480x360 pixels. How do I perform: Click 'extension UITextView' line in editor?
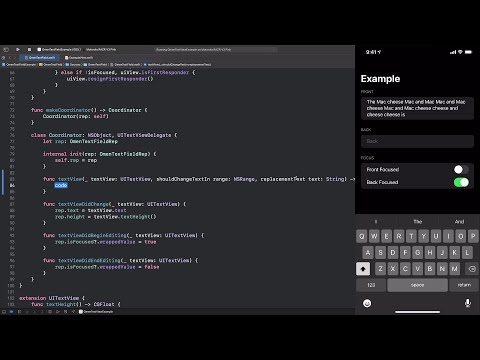tap(52, 298)
